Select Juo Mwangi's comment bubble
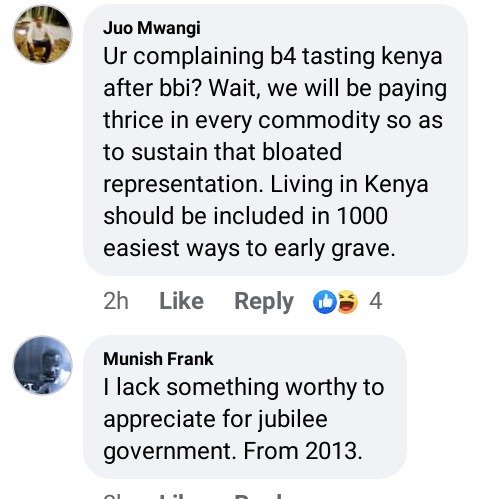Image resolution: width=480 pixels, height=499 pixels. coord(275,140)
